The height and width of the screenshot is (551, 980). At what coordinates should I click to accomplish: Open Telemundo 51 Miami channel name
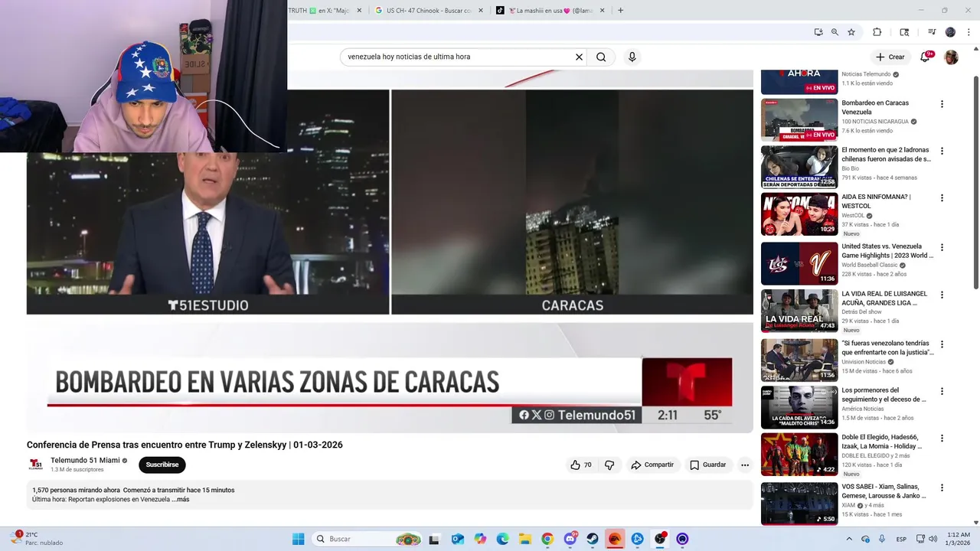point(85,460)
